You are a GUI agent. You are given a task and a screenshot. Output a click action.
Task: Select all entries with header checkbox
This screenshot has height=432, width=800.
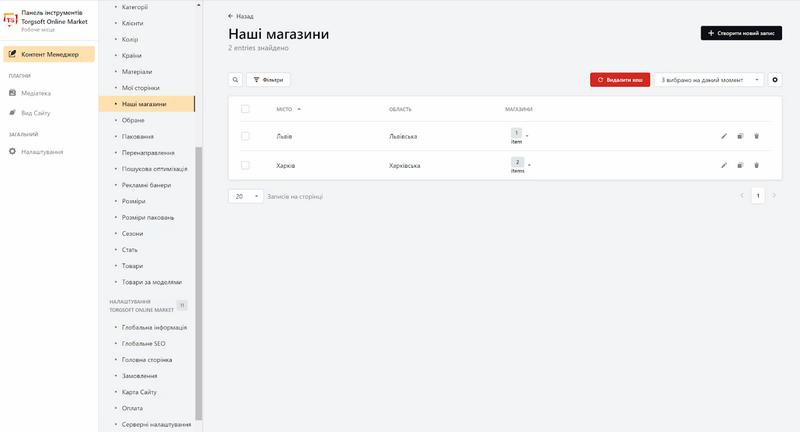pos(245,109)
